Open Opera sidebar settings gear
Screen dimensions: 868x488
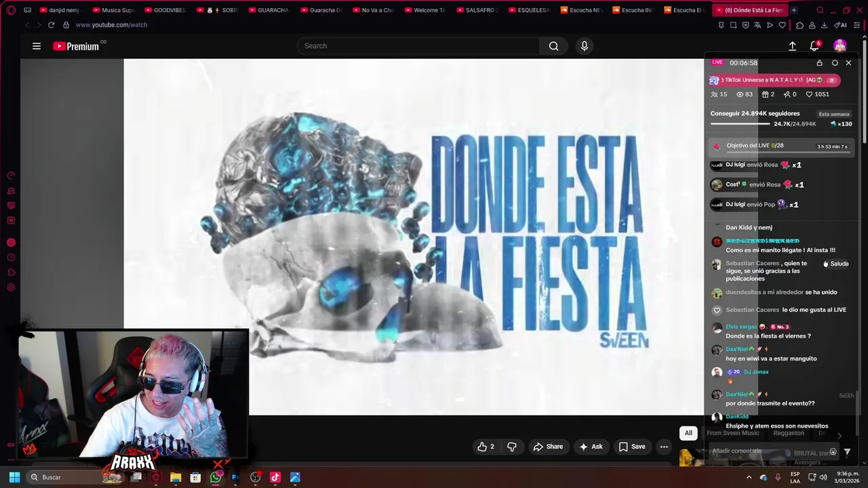coord(11,287)
